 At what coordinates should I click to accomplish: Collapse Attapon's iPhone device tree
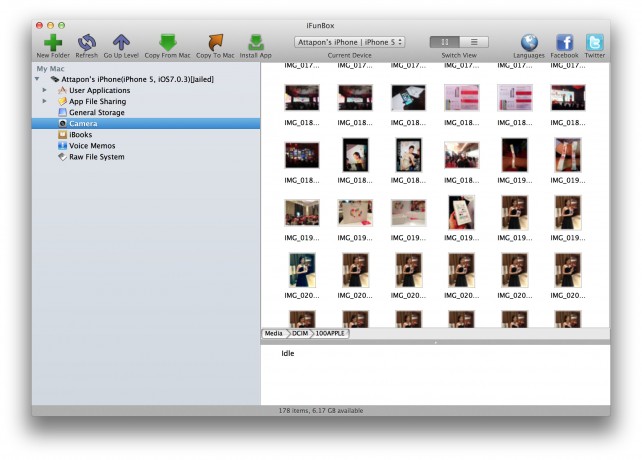tap(37, 79)
